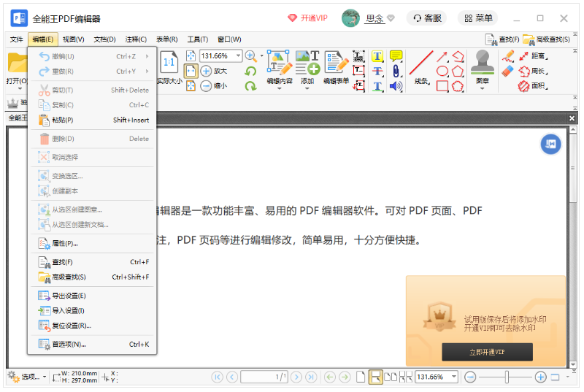
Task: Click the Actual Size 1:1 icon
Action: tap(169, 62)
